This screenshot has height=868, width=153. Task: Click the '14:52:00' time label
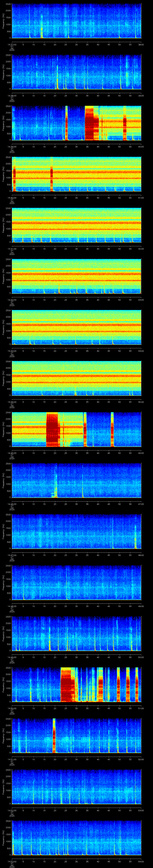point(12,810)
